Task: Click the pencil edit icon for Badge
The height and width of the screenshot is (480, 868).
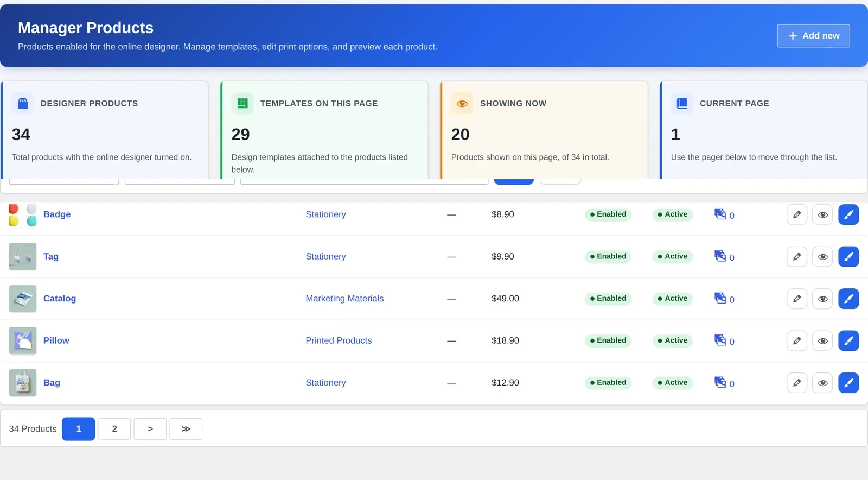Action: (x=797, y=214)
